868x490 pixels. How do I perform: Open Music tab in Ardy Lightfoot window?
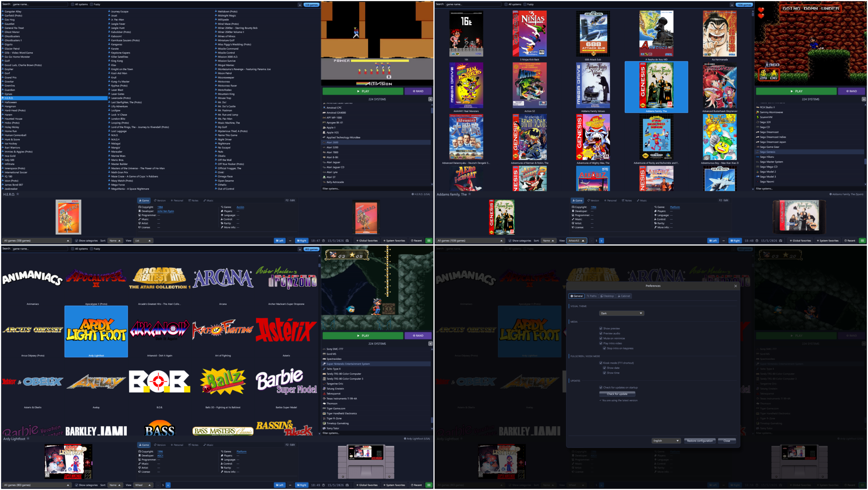click(x=209, y=445)
